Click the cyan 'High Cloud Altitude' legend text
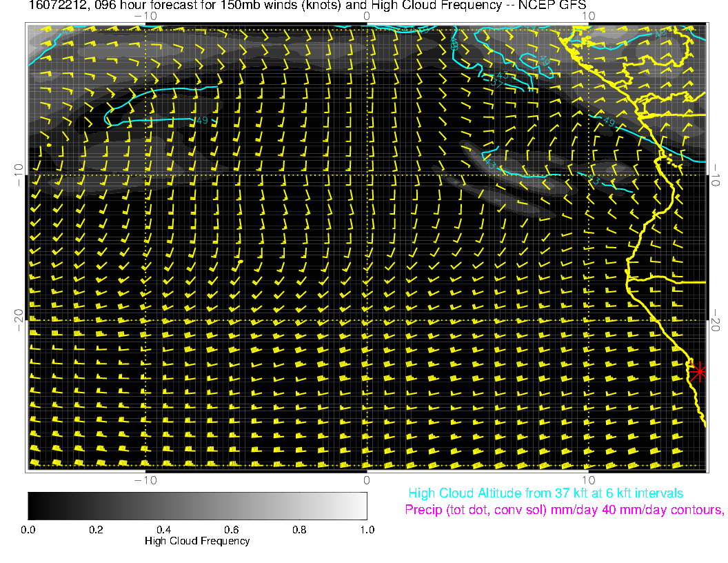This screenshot has width=728, height=563. 545,493
